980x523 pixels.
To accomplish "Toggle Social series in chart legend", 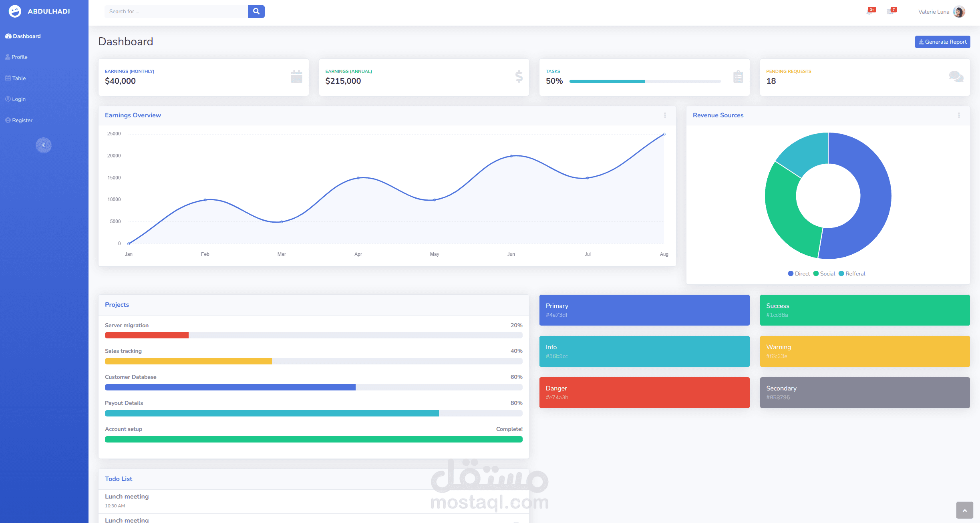I will pos(824,274).
